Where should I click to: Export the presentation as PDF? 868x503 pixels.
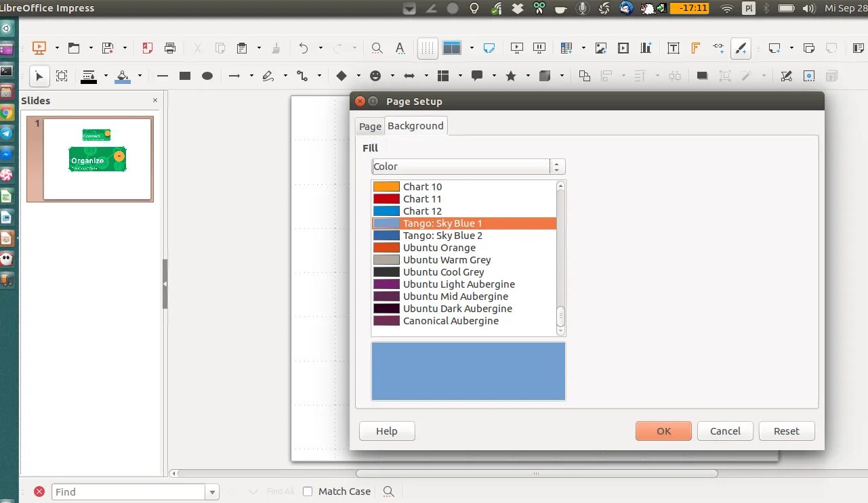coord(147,47)
